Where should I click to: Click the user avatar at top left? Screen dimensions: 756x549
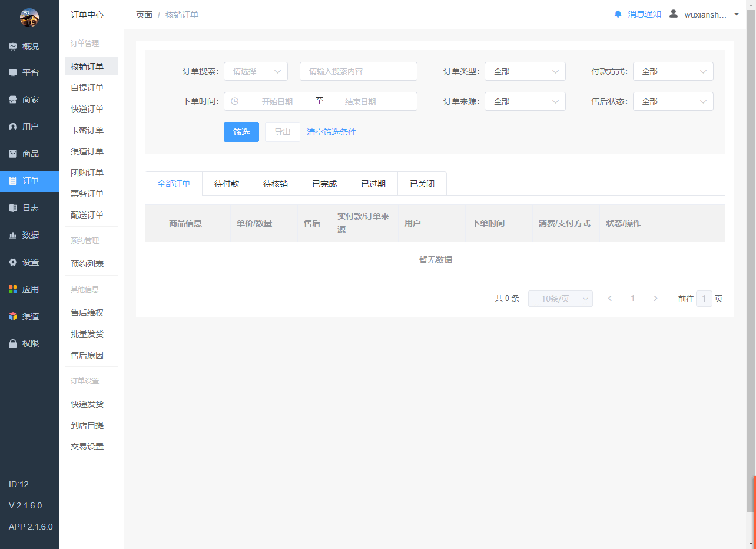29,18
